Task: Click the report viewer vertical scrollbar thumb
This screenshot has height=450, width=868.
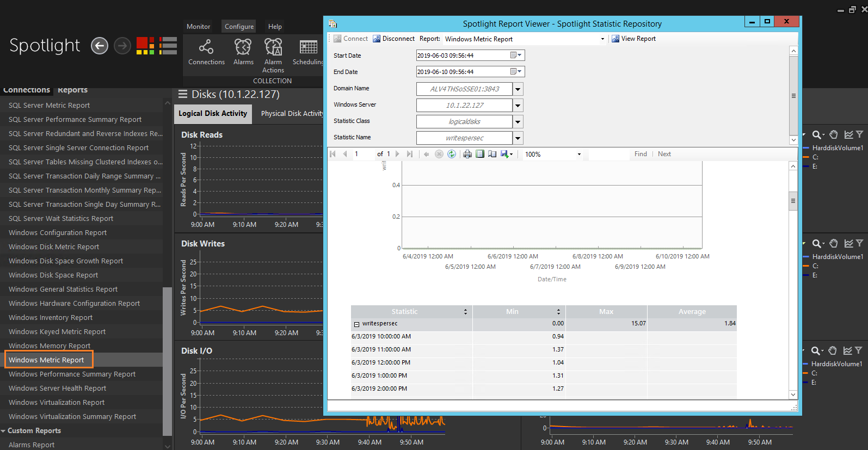Action: pyautogui.click(x=793, y=201)
